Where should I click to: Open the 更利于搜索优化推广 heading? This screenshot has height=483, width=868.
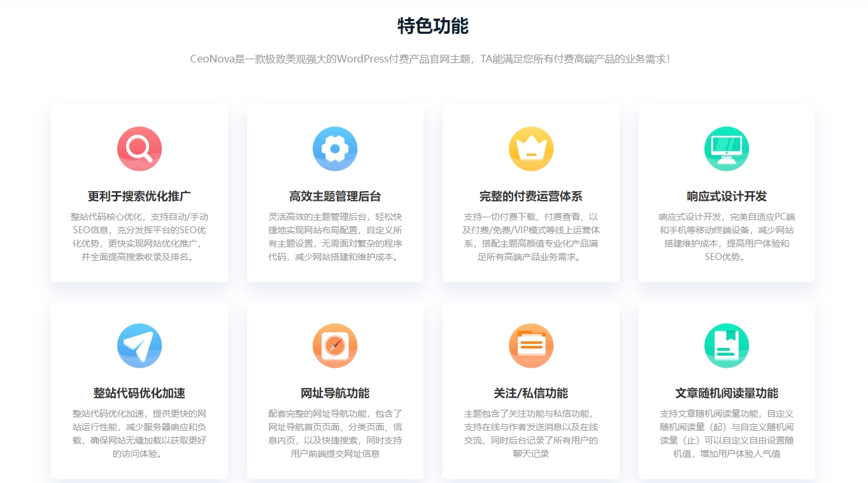click(139, 196)
